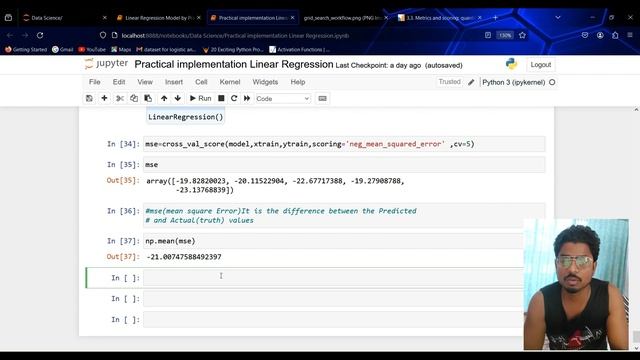Screen dimensions: 640x360
Task: Switch to Linear Regression Model browser tab
Action: click(158, 18)
